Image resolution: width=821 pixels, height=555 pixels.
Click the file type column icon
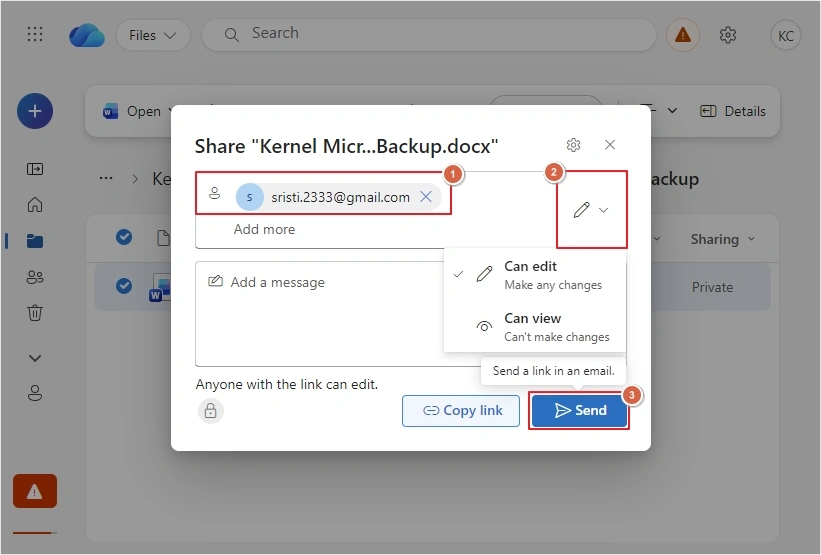tap(163, 238)
